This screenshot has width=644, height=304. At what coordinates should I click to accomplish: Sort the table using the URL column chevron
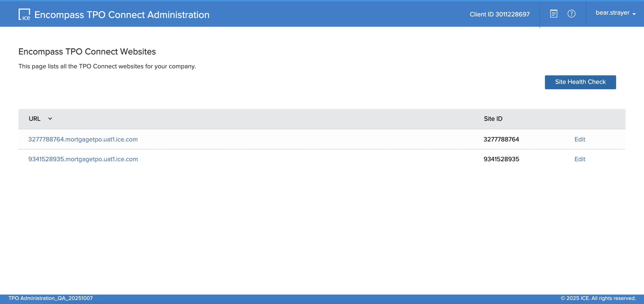tap(50, 118)
